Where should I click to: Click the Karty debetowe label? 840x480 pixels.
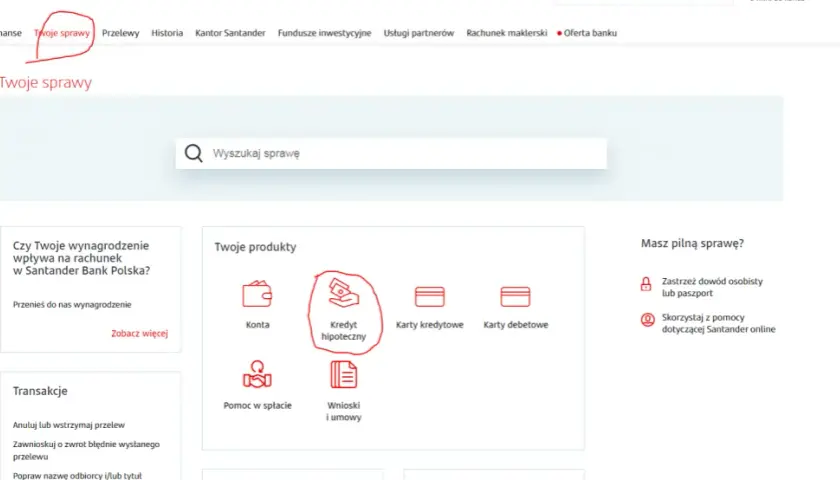coord(516,325)
